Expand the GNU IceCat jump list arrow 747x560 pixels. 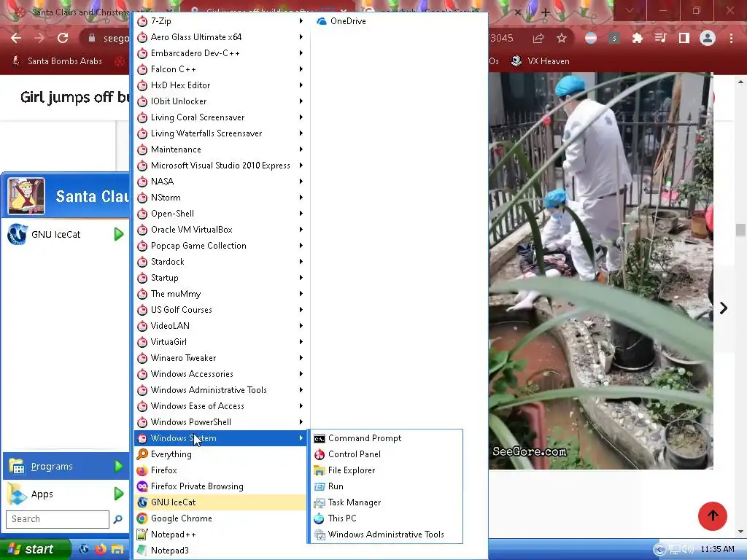pyautogui.click(x=119, y=234)
